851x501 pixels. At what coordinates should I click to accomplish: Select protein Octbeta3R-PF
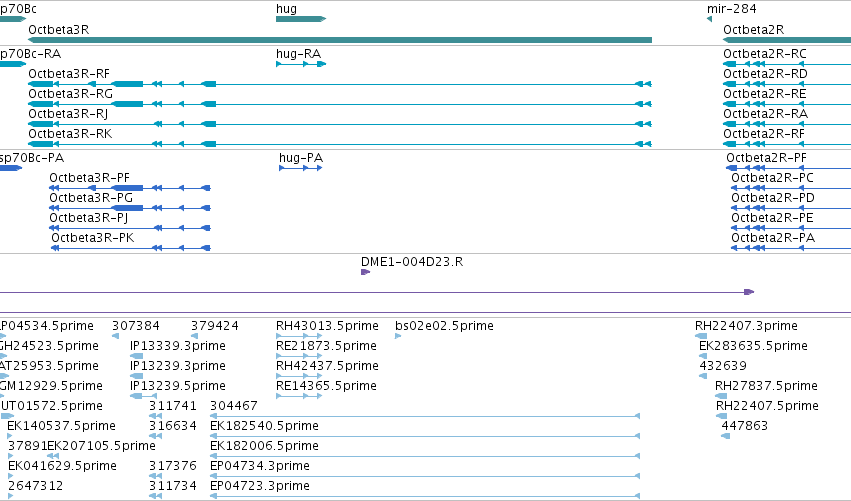click(90, 178)
